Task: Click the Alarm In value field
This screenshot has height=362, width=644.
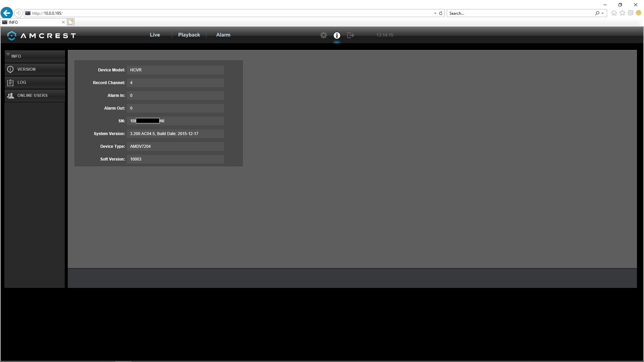Action: (x=175, y=96)
